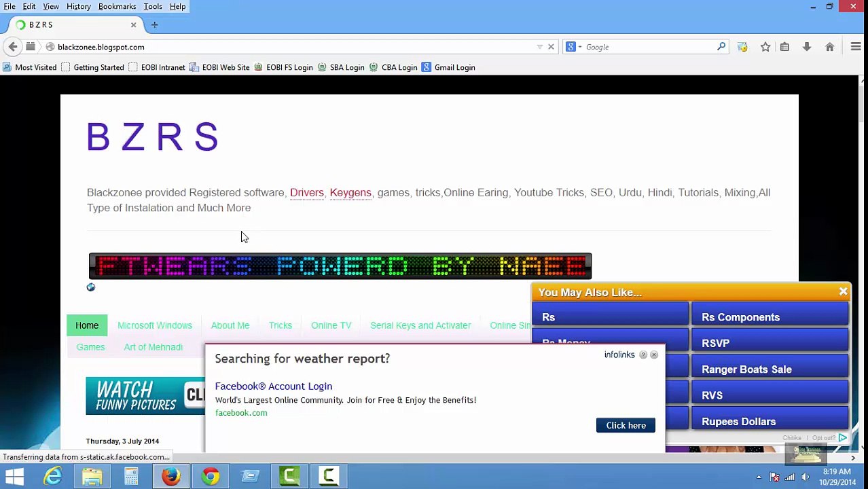Open the Edit menu
The image size is (868, 489).
click(29, 6)
